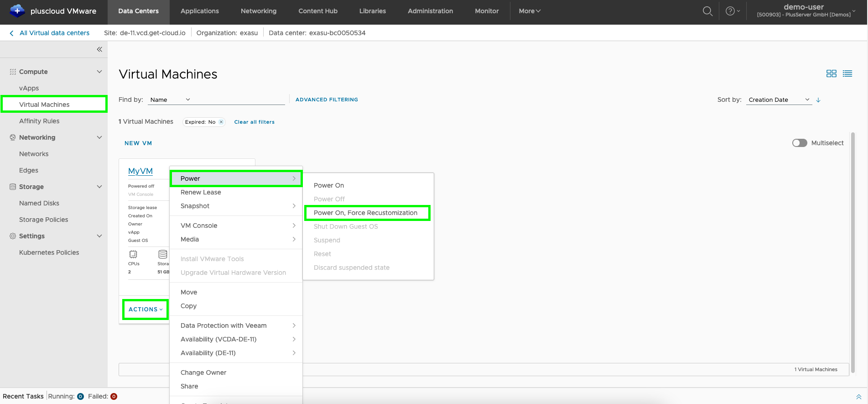Screen dimensions: 868x404
Task: Open the demo-user account dropdown
Action: 806,11
